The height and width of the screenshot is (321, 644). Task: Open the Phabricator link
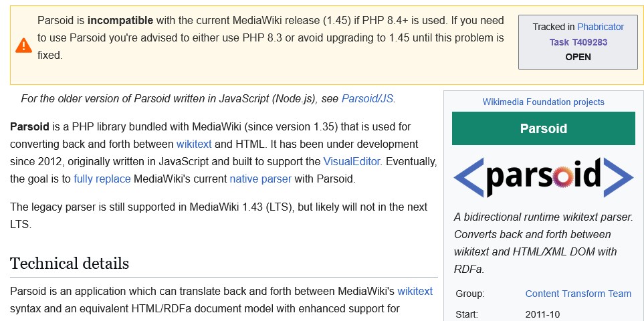(600, 27)
